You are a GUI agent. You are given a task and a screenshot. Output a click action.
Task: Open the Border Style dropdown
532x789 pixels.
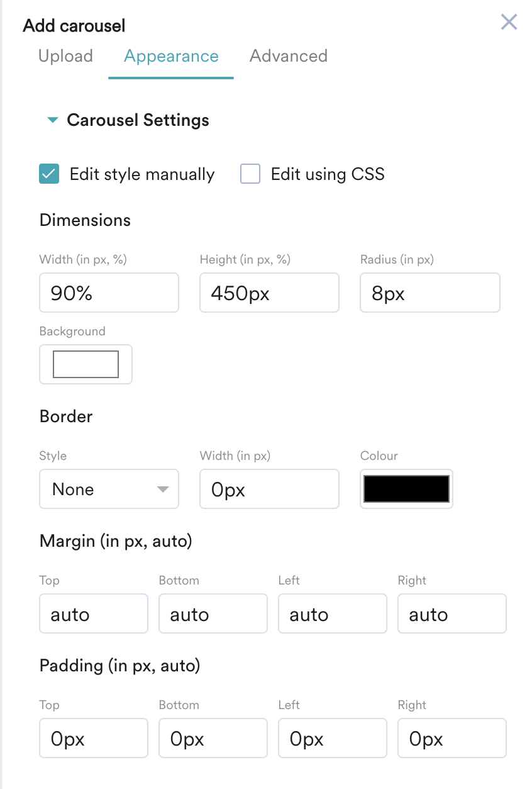pyautogui.click(x=109, y=489)
